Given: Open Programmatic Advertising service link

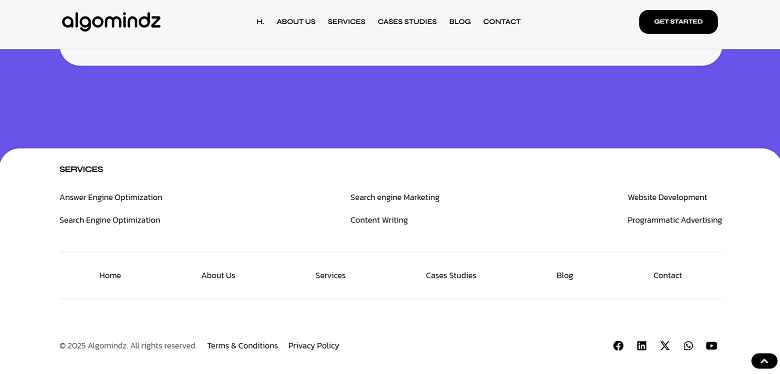Looking at the screenshot, I should point(675,220).
